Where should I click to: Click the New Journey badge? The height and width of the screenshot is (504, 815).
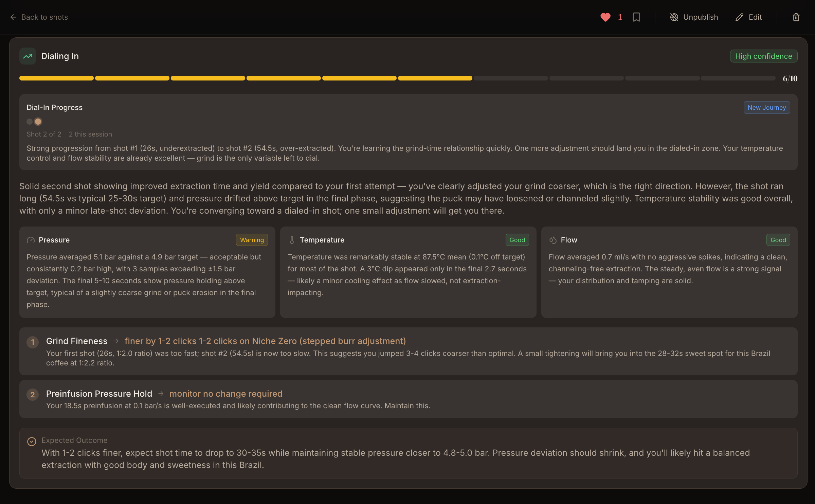point(766,108)
